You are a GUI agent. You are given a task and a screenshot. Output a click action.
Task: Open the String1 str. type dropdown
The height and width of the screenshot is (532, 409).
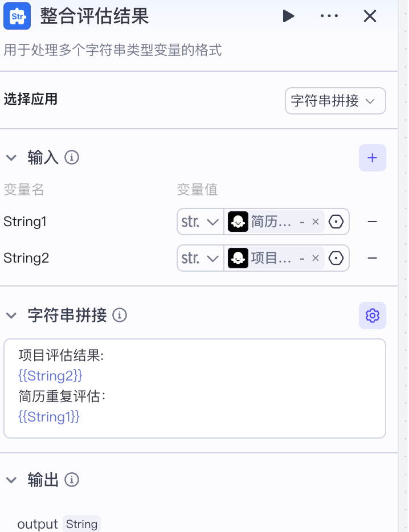pos(201,222)
